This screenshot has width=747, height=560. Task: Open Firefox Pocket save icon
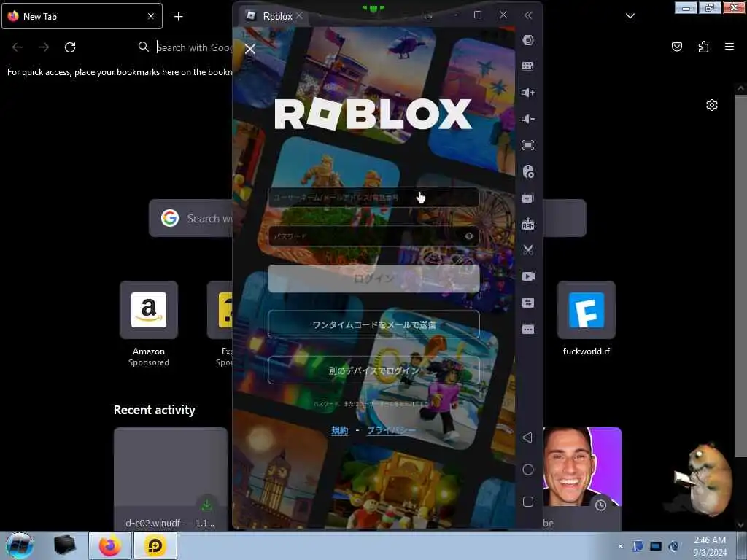point(676,47)
